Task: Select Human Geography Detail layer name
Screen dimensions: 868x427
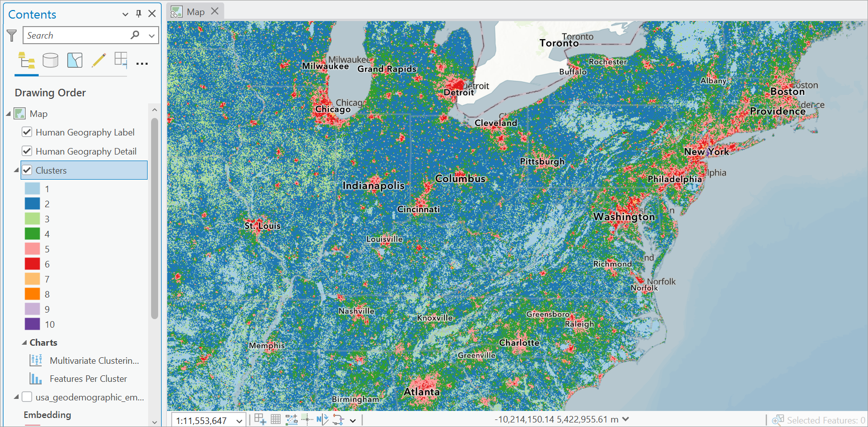Action: pos(86,152)
